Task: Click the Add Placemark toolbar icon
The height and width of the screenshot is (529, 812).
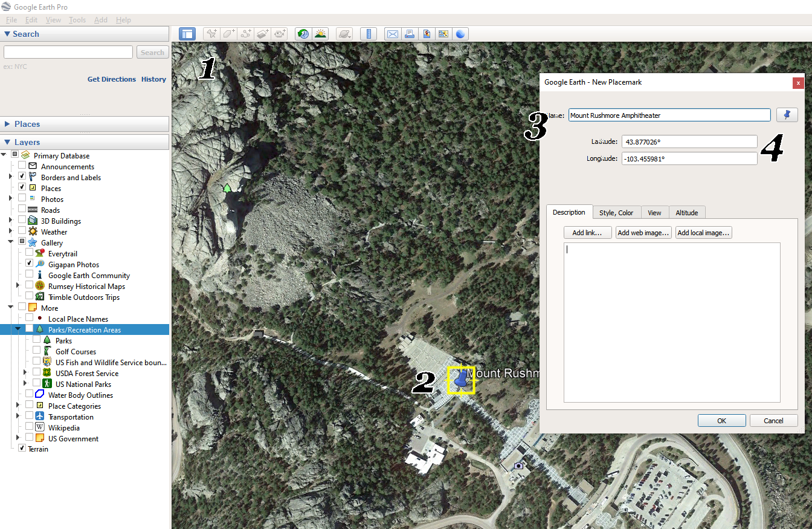Action: tap(211, 34)
